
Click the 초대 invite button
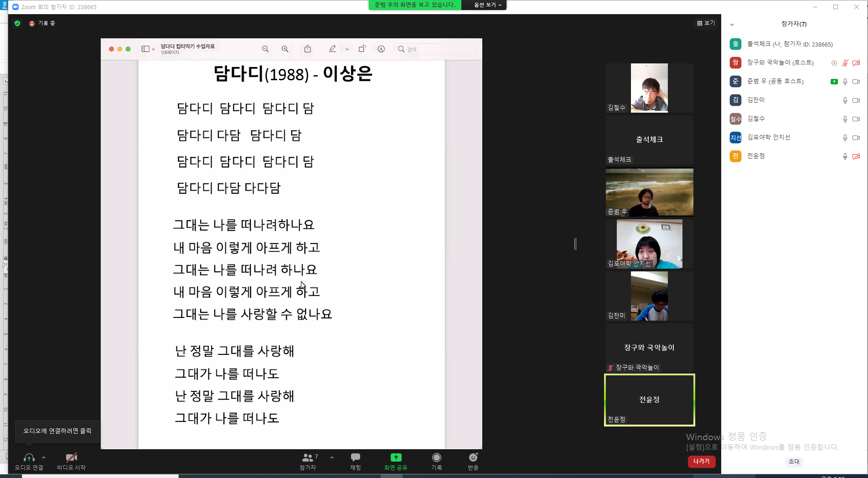(794, 461)
